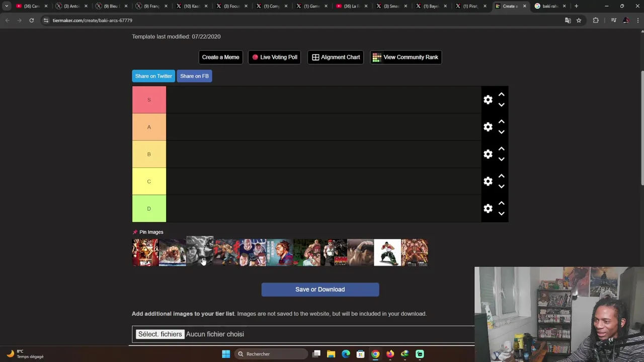The height and width of the screenshot is (362, 644).
Task: Switch to the '(3) Anto' X tab
Action: click(71, 6)
